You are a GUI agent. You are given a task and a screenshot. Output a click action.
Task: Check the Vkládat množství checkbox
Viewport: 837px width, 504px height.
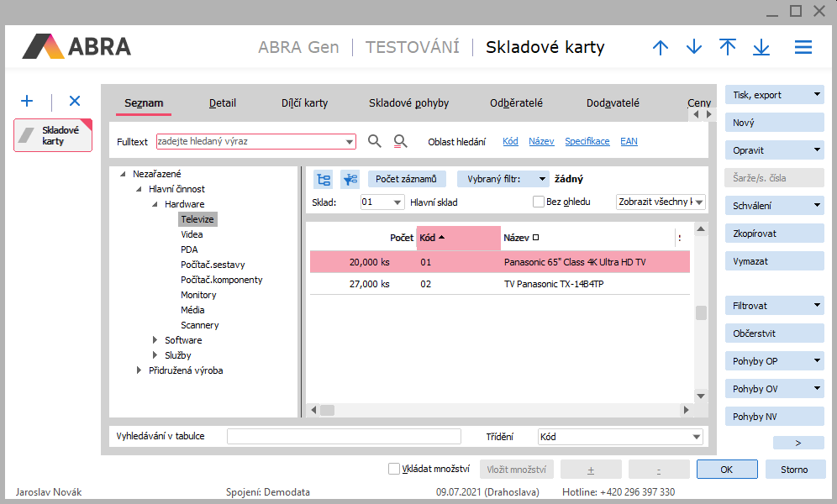[x=394, y=470]
